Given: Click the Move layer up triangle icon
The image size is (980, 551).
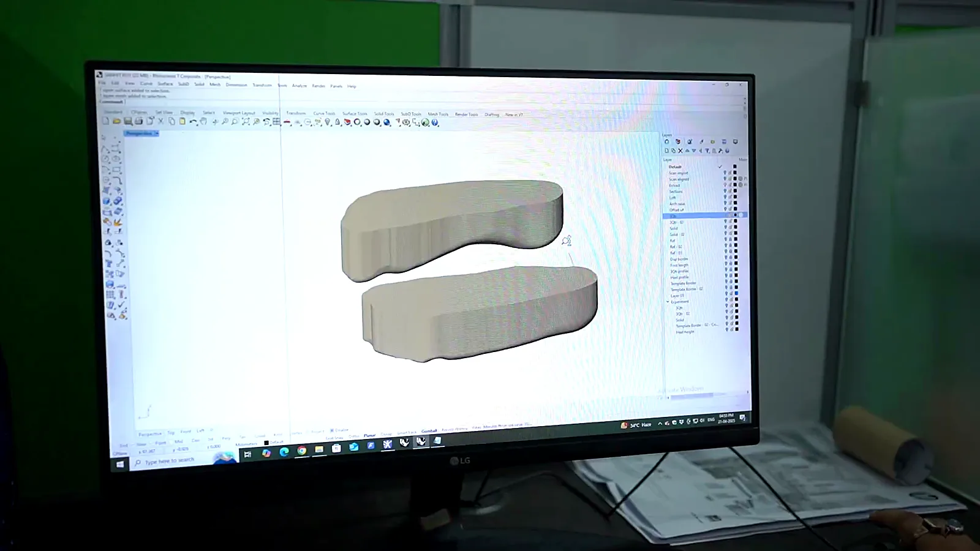Looking at the screenshot, I should [687, 151].
